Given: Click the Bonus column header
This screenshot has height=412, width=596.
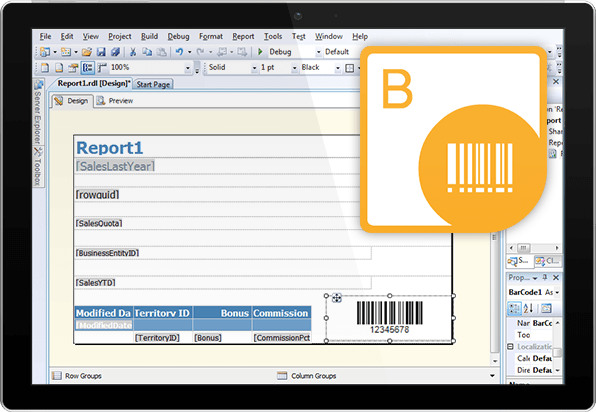Looking at the screenshot, I should pos(222,313).
